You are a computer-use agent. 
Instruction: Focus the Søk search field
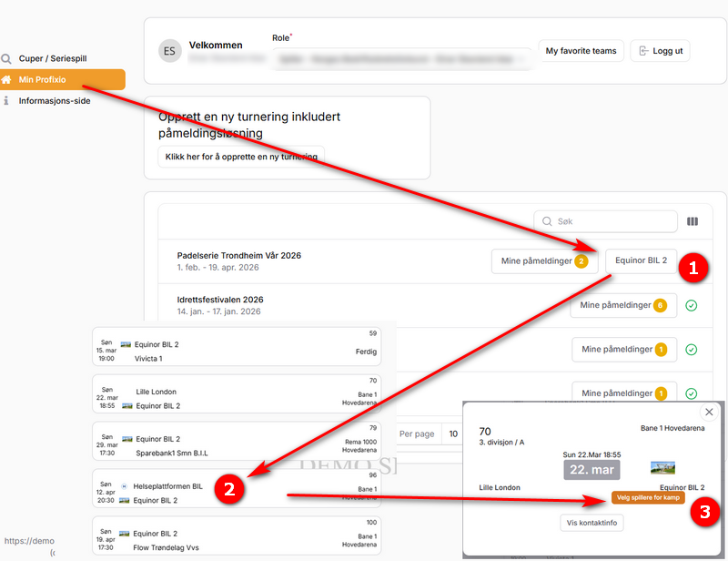click(x=605, y=221)
